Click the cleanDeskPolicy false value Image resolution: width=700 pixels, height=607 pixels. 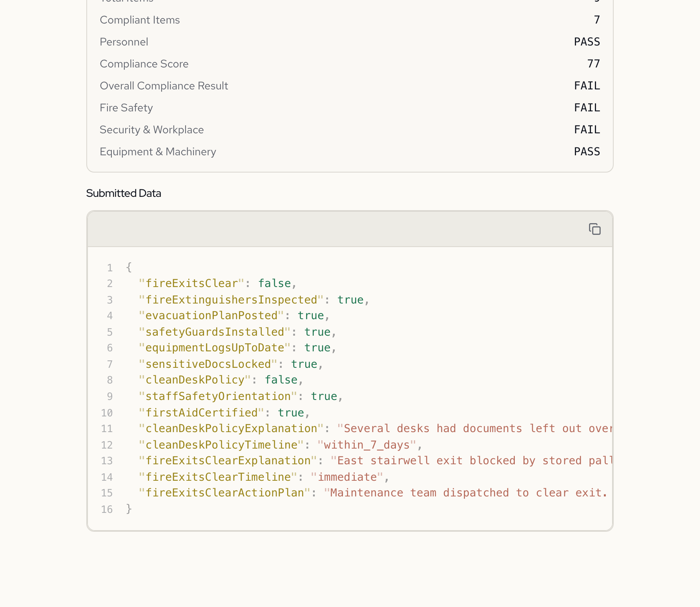(281, 380)
